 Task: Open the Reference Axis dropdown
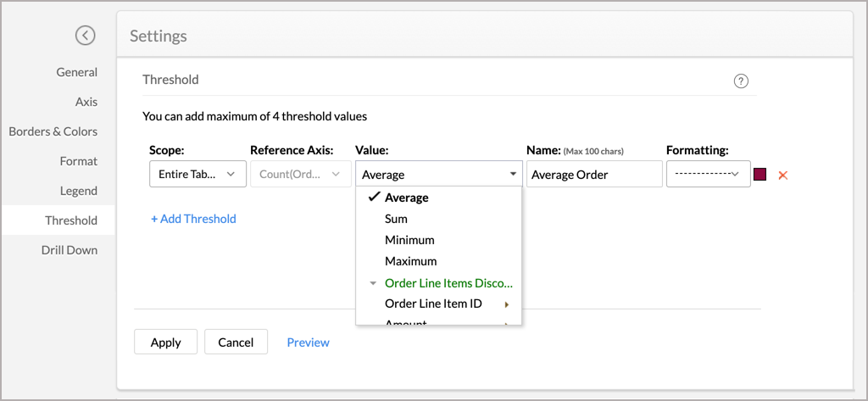300,175
